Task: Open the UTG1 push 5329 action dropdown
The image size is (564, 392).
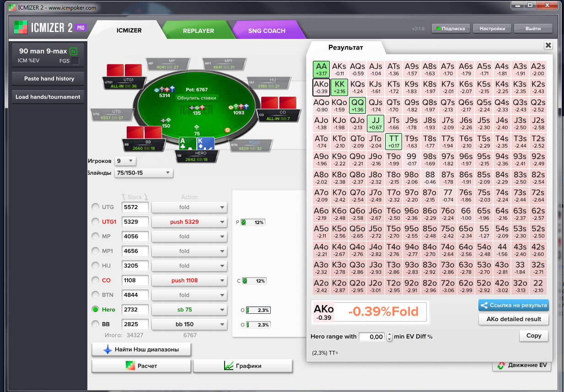Action: (189, 222)
